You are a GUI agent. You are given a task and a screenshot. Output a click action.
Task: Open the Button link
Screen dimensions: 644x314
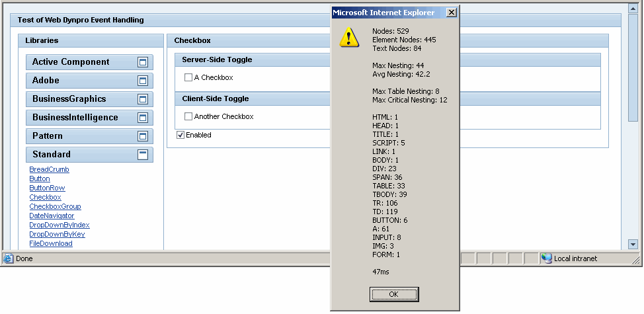[x=40, y=179]
